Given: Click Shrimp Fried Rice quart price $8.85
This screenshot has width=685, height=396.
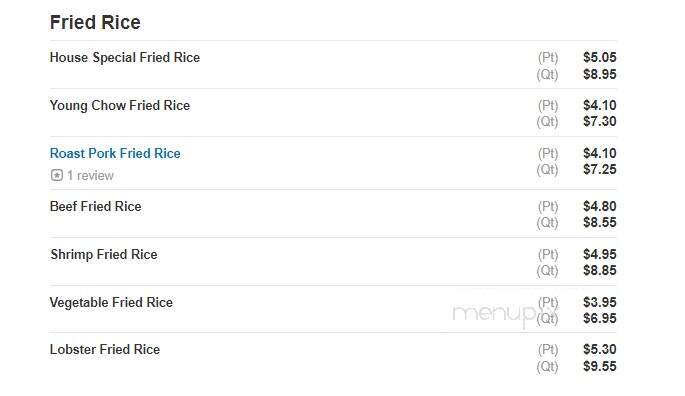Looking at the screenshot, I should pyautogui.click(x=599, y=271).
